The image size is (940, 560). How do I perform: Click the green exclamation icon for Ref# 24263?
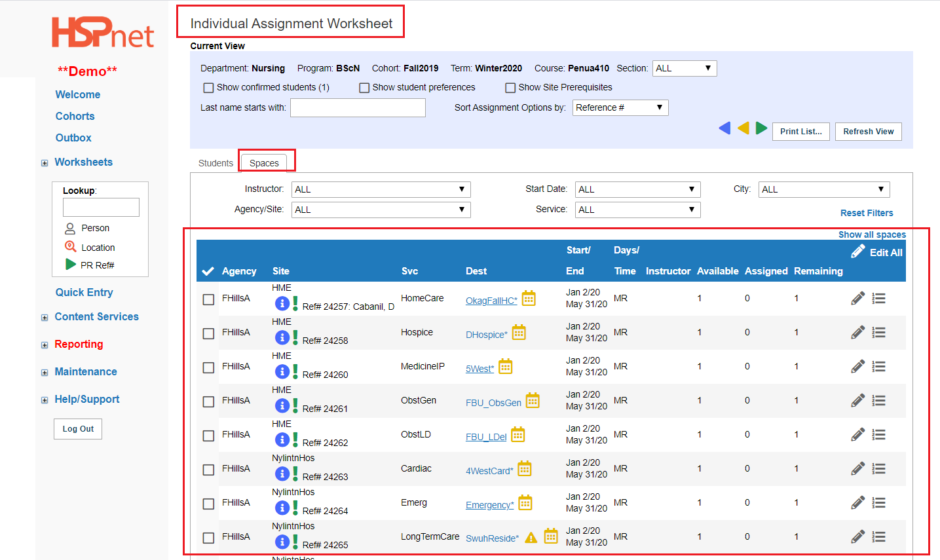tap(295, 474)
